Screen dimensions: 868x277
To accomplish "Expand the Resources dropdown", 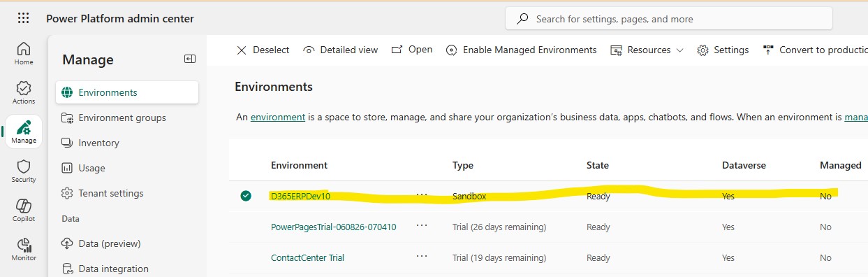I will pyautogui.click(x=647, y=50).
